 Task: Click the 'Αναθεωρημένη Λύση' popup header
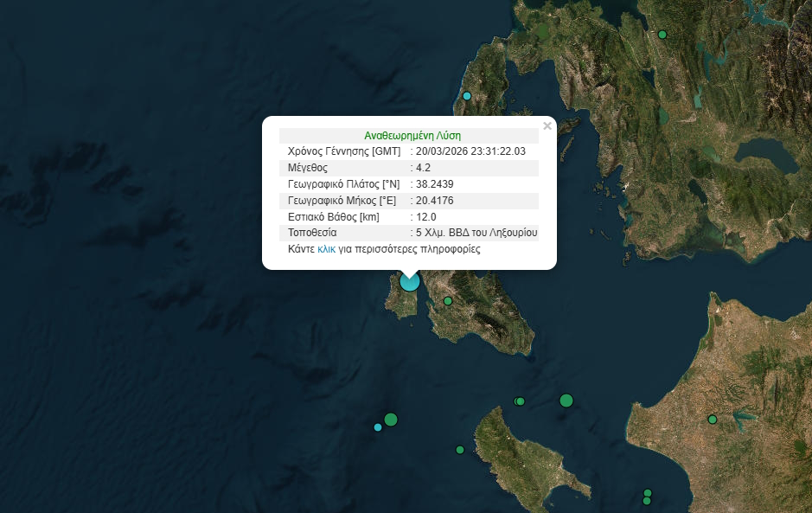point(412,136)
